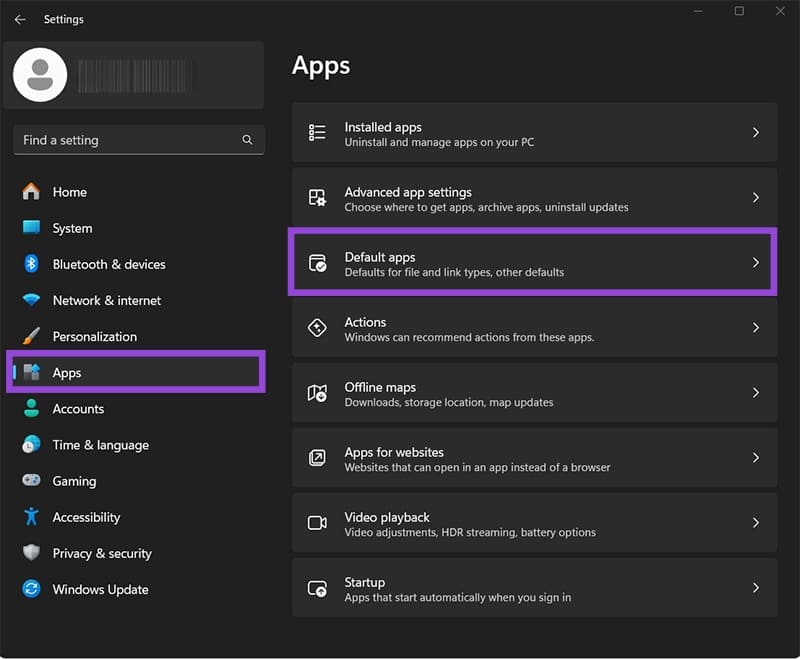
Task: Click 'Uninstall and manage apps on your PC'
Action: [439, 142]
